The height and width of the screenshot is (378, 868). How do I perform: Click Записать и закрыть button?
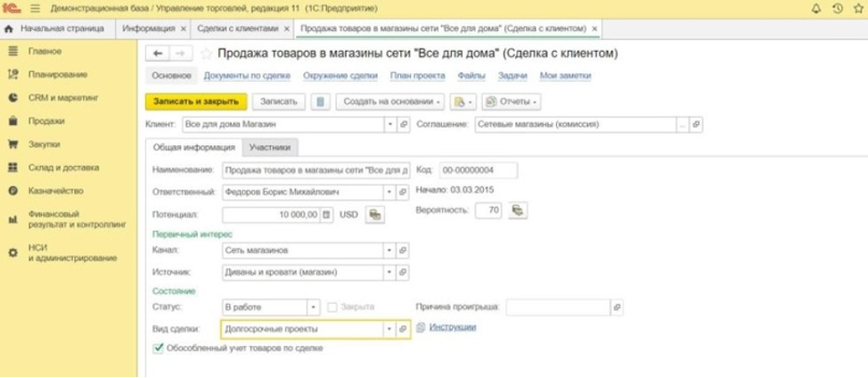pos(196,102)
